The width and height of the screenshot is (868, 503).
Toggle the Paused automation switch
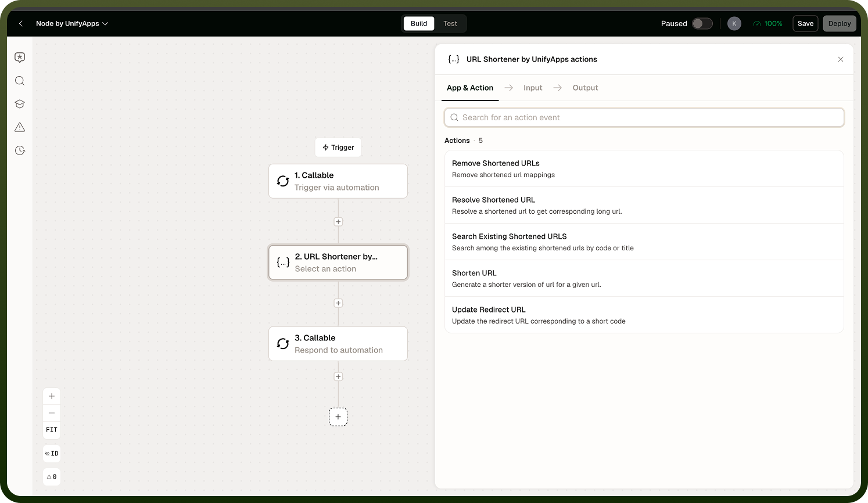tap(702, 24)
